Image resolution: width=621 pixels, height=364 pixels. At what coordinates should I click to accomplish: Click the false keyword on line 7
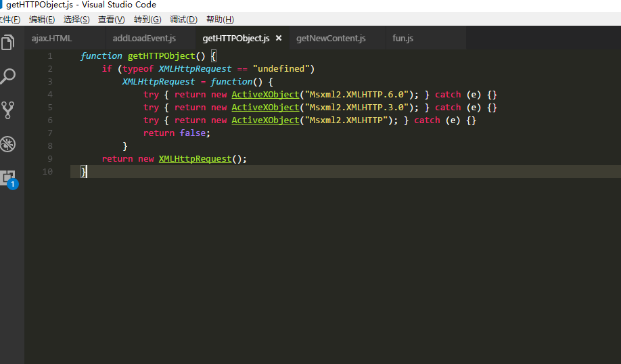[x=193, y=133]
